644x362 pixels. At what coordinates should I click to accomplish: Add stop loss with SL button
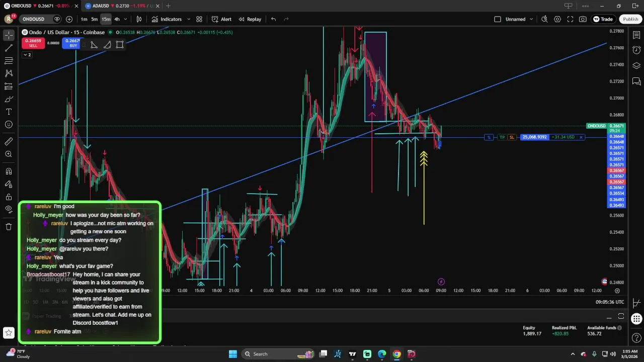(x=512, y=137)
